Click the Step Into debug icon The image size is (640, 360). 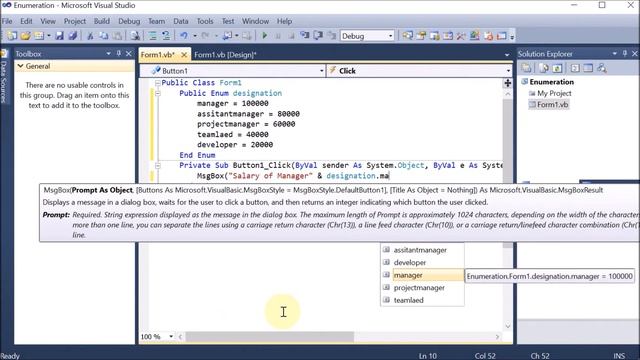pyautogui.click(x=304, y=36)
